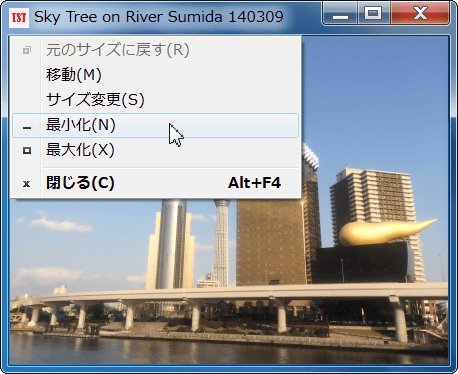
Task: Maximize window using title bar button
Action: point(374,14)
